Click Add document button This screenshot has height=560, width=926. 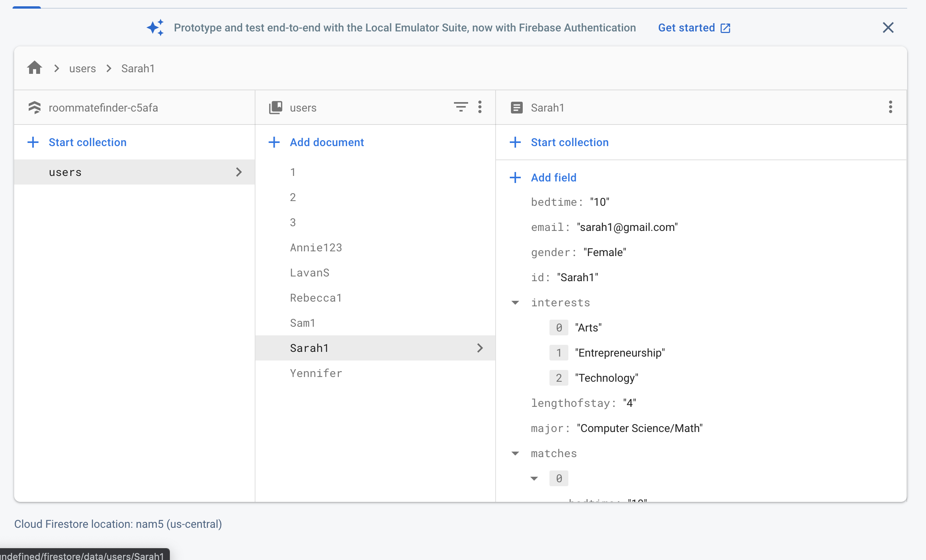[x=327, y=142]
